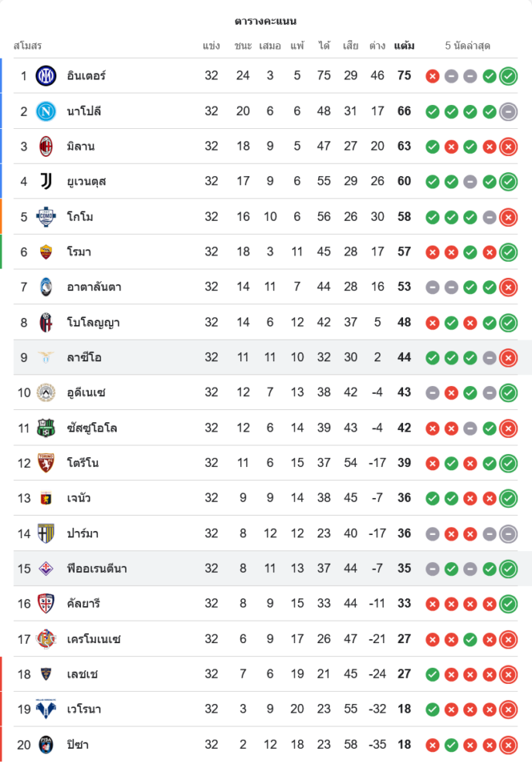Click the ตารางคะแนน table title
532x772 pixels.
tap(266, 21)
